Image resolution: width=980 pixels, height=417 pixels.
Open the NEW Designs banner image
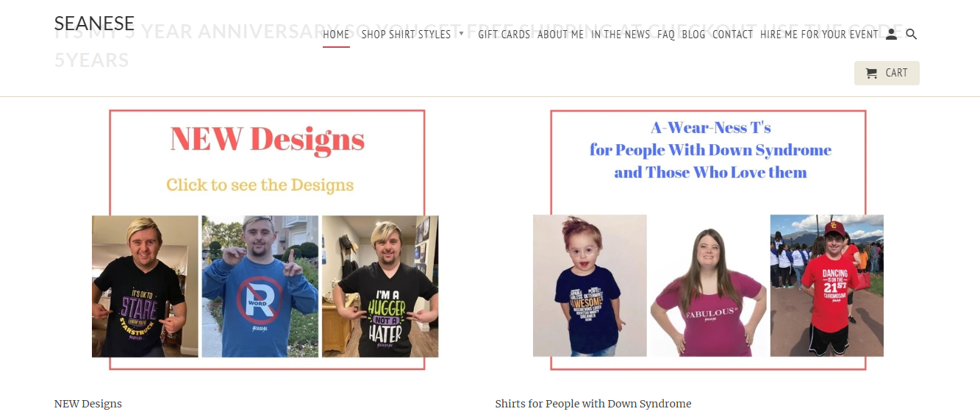click(x=265, y=240)
